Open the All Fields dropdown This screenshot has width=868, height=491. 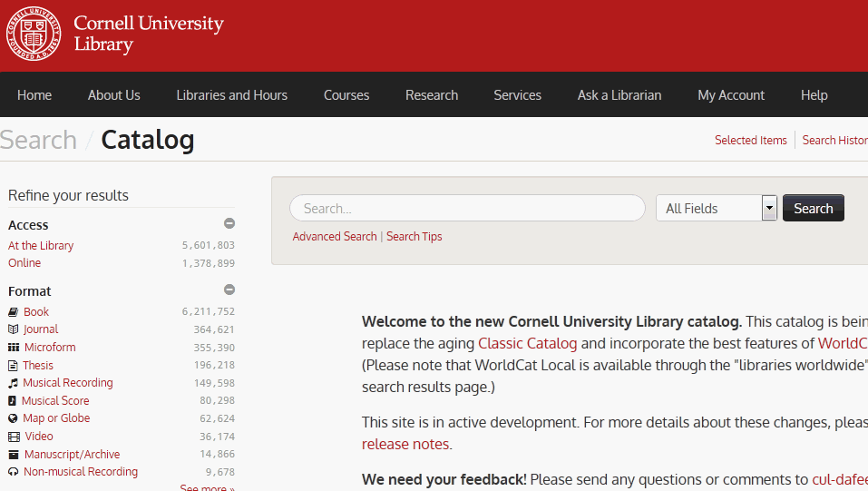tap(717, 208)
